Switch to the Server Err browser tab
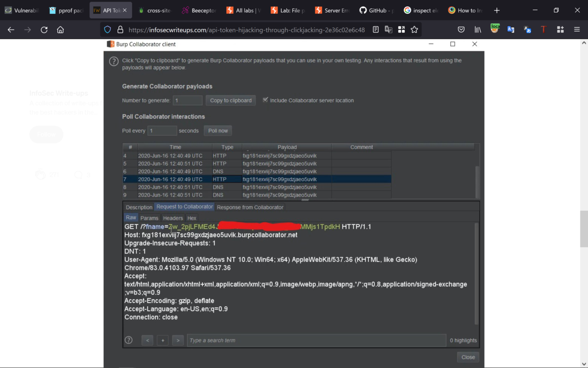The height and width of the screenshot is (368, 588). pos(332,10)
